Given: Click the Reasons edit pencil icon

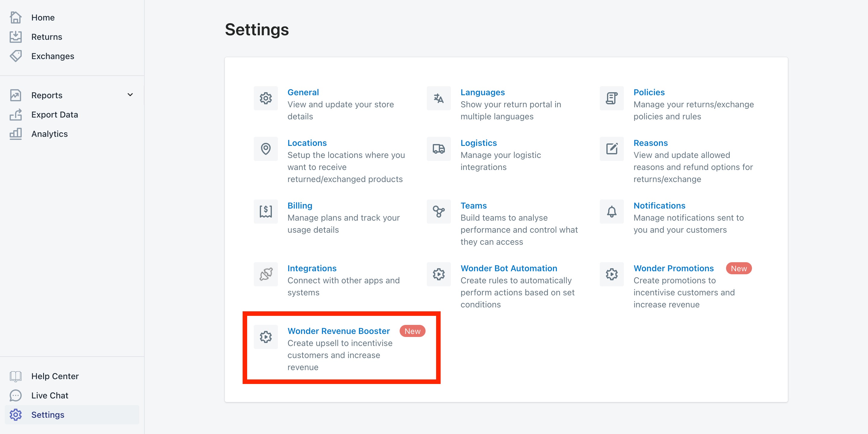Looking at the screenshot, I should pos(611,149).
